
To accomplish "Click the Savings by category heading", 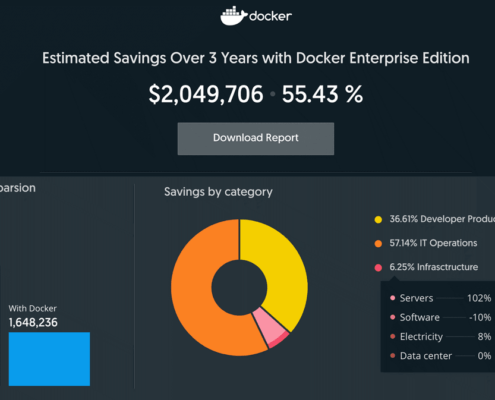I will coord(218,192).
